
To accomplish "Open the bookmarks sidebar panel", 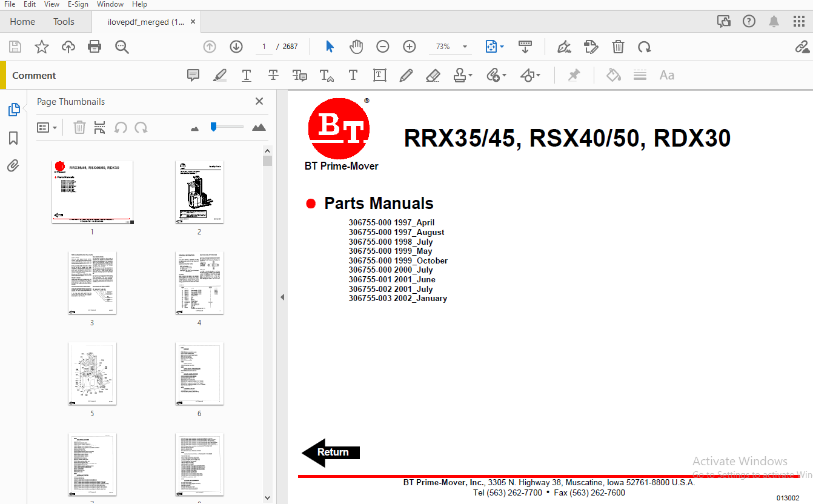I will [x=13, y=139].
